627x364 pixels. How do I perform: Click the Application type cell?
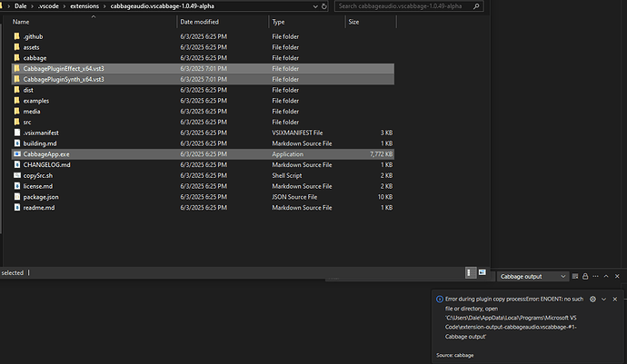click(287, 153)
